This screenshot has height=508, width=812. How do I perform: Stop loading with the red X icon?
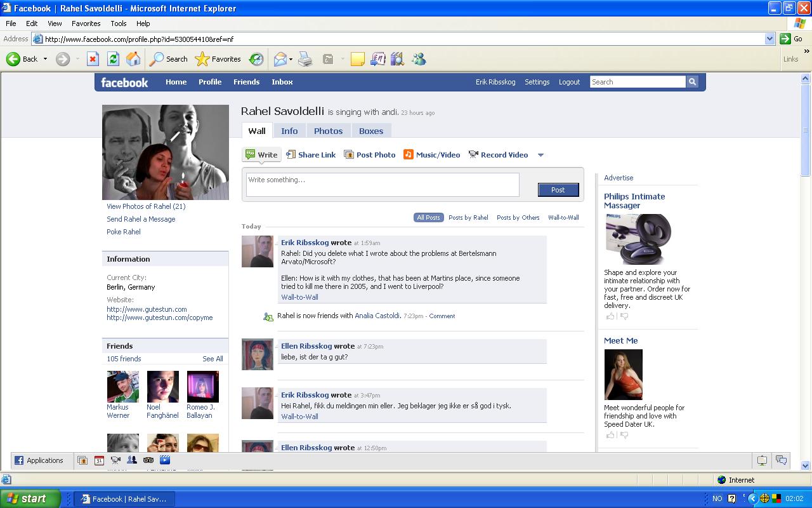pyautogui.click(x=93, y=59)
